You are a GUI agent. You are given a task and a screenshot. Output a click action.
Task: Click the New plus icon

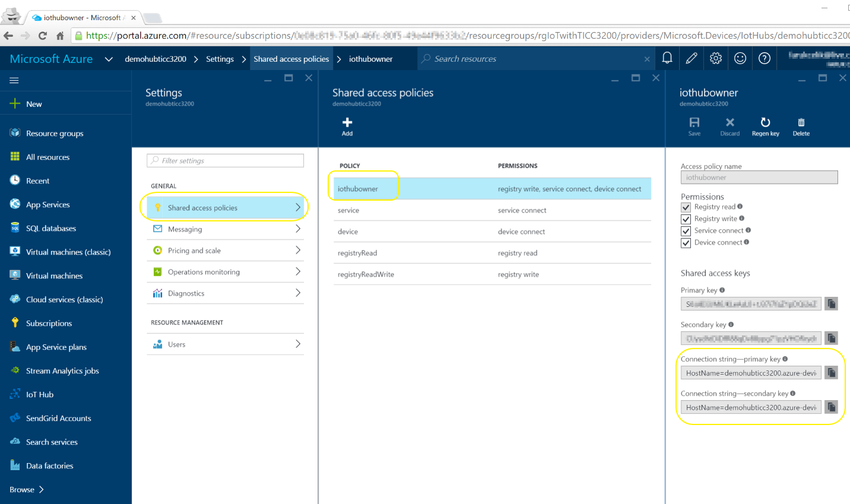(15, 104)
